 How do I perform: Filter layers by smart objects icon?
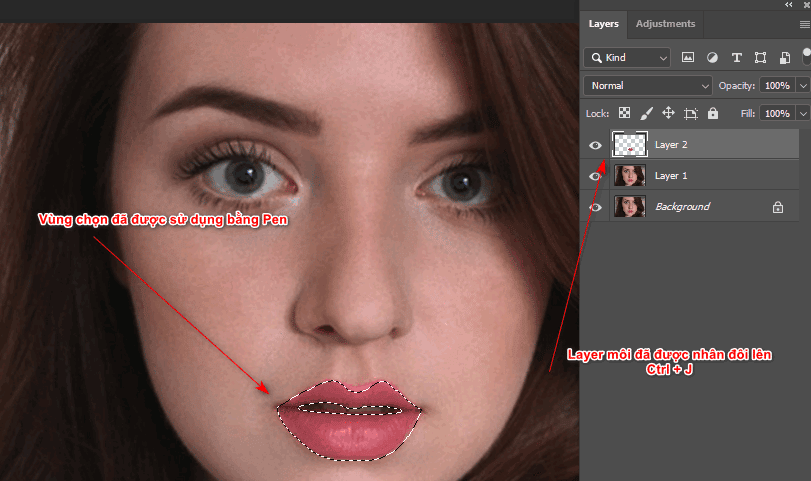click(785, 57)
